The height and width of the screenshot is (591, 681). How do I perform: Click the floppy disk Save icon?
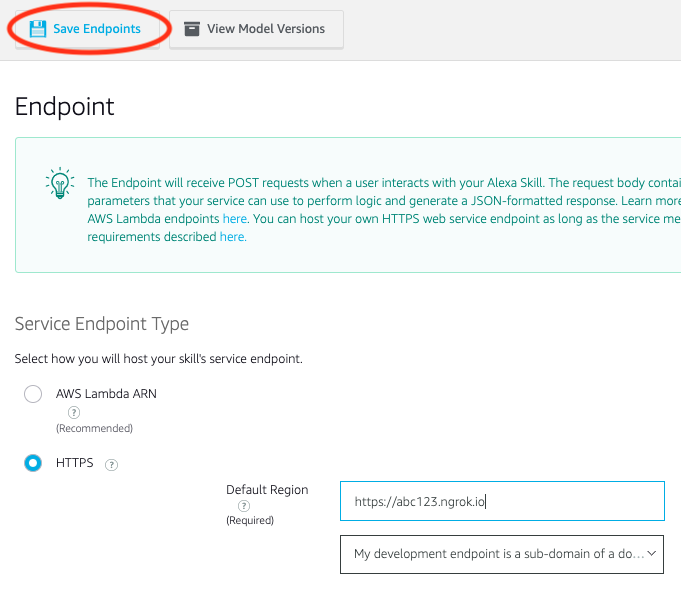[38, 29]
